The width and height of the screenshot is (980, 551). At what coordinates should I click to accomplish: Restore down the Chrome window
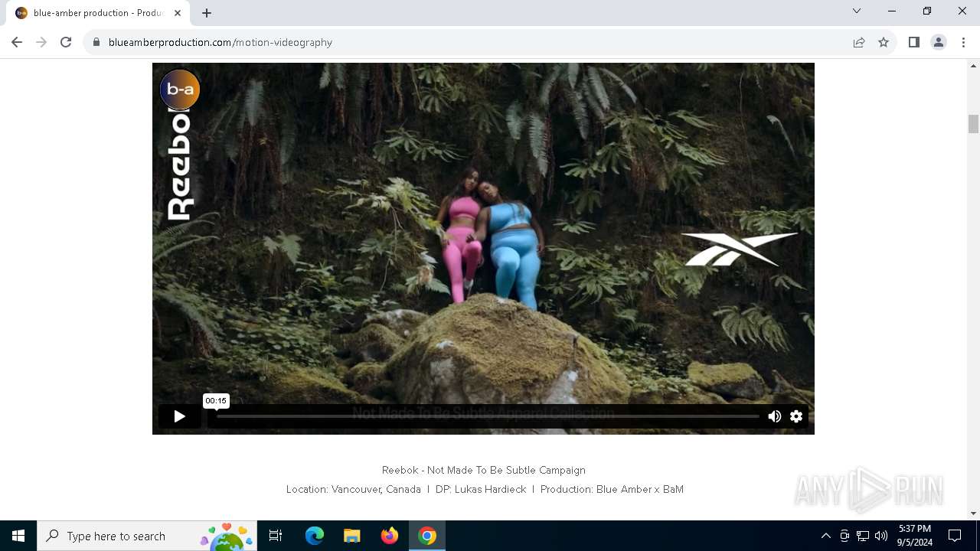tap(927, 11)
